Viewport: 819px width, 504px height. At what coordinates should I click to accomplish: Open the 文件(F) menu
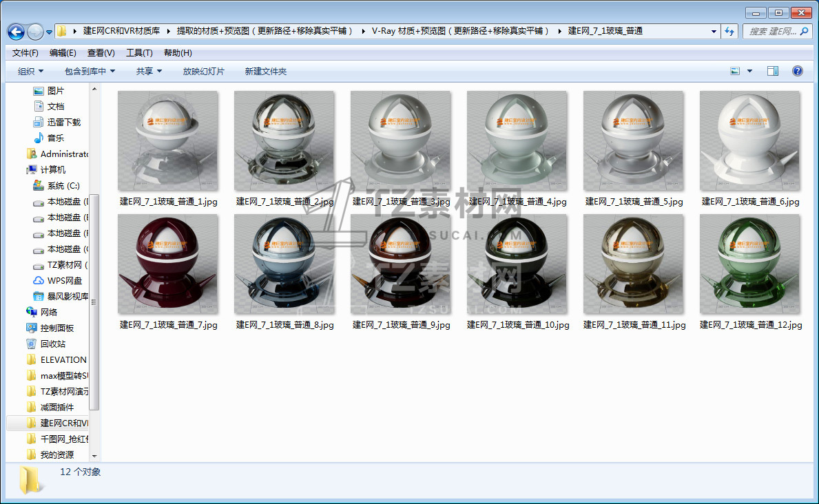(25, 53)
